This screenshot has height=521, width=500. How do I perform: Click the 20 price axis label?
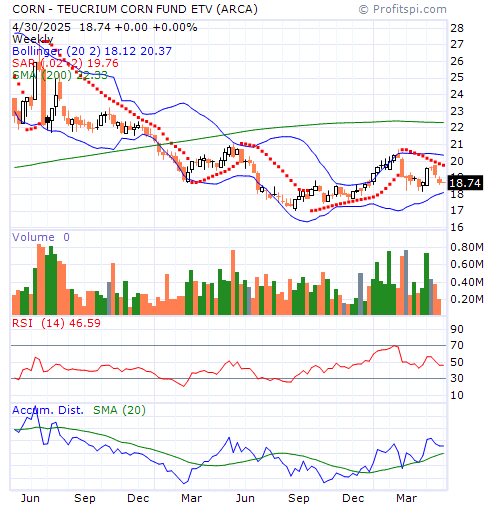[457, 161]
